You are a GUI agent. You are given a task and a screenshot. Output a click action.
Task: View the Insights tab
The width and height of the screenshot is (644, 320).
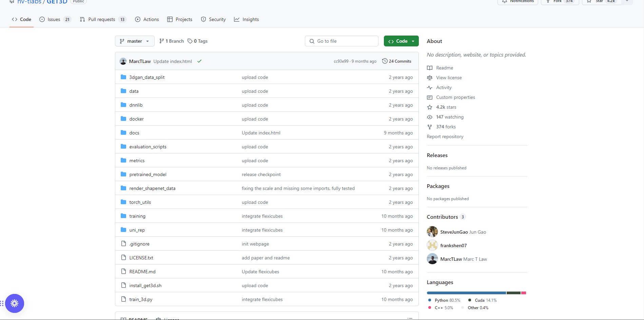[x=247, y=19]
